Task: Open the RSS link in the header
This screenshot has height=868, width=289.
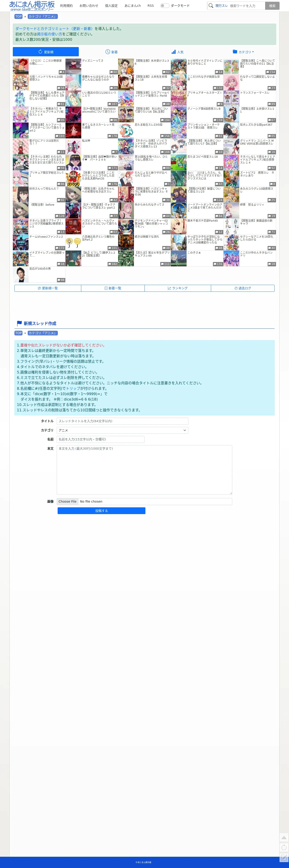Action: click(151, 6)
